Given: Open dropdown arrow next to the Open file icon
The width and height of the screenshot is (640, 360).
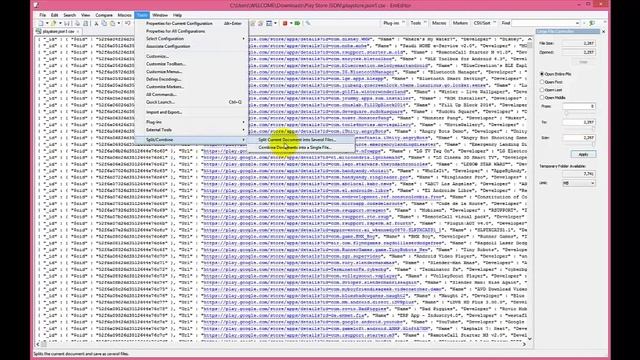Looking at the screenshot, I should coord(60,24).
